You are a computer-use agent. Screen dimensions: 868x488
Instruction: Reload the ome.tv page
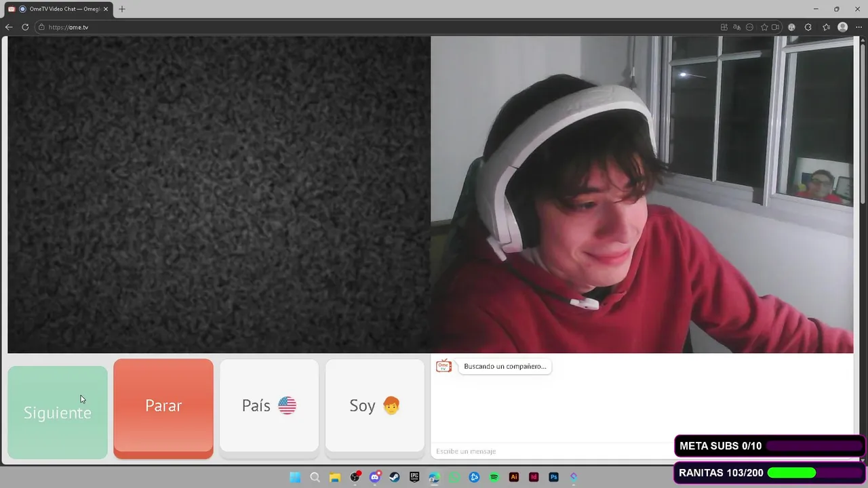pos(25,27)
